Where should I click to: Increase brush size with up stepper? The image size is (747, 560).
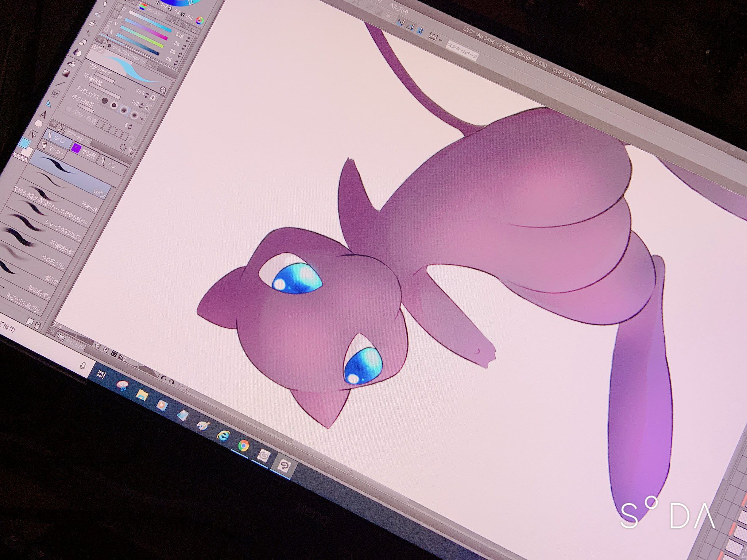tap(148, 93)
